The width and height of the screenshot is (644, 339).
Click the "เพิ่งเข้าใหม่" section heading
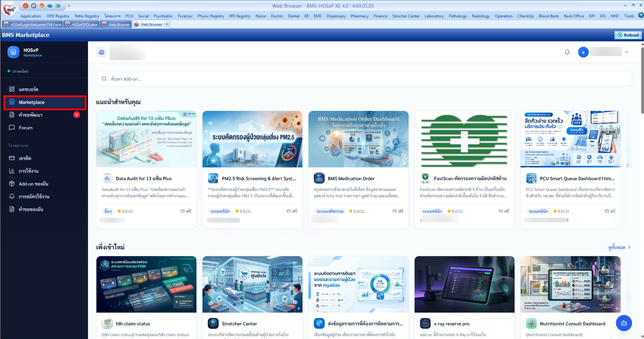pos(110,247)
